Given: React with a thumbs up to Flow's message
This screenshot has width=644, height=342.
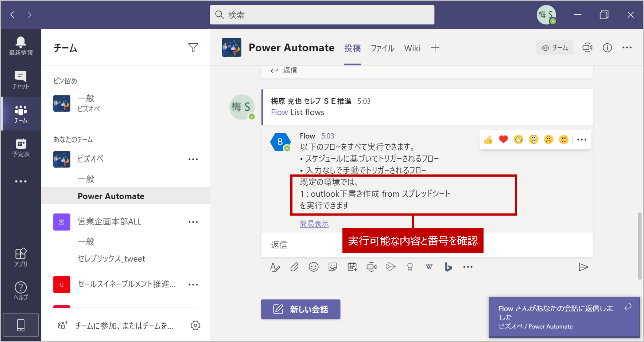Looking at the screenshot, I should pyautogui.click(x=488, y=139).
